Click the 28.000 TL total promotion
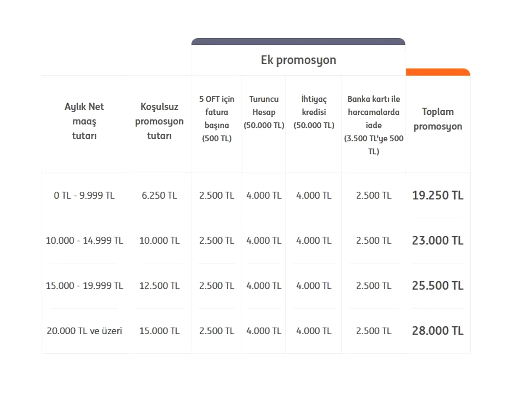This screenshot has height=412, width=532. 438,331
